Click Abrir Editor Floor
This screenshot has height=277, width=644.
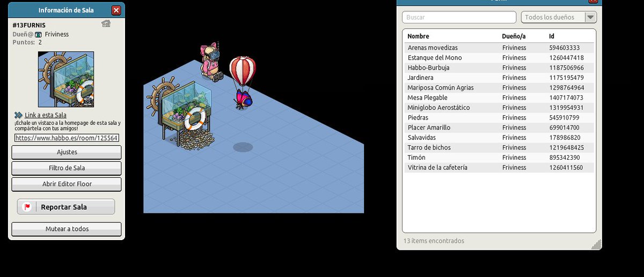[67, 184]
